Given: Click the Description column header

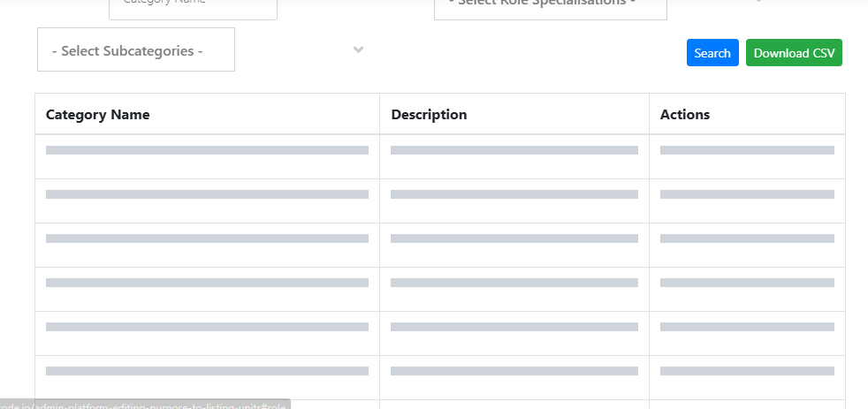Looking at the screenshot, I should 429,115.
